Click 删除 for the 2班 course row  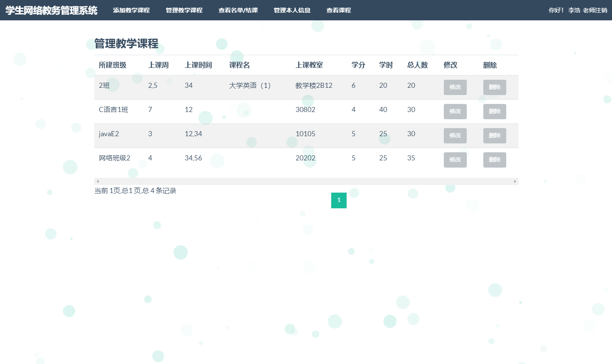point(494,87)
